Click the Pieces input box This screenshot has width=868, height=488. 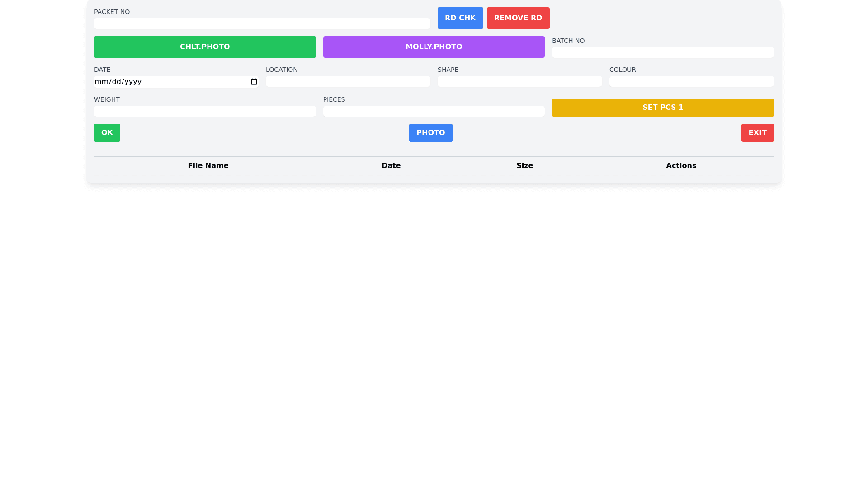pyautogui.click(x=434, y=111)
